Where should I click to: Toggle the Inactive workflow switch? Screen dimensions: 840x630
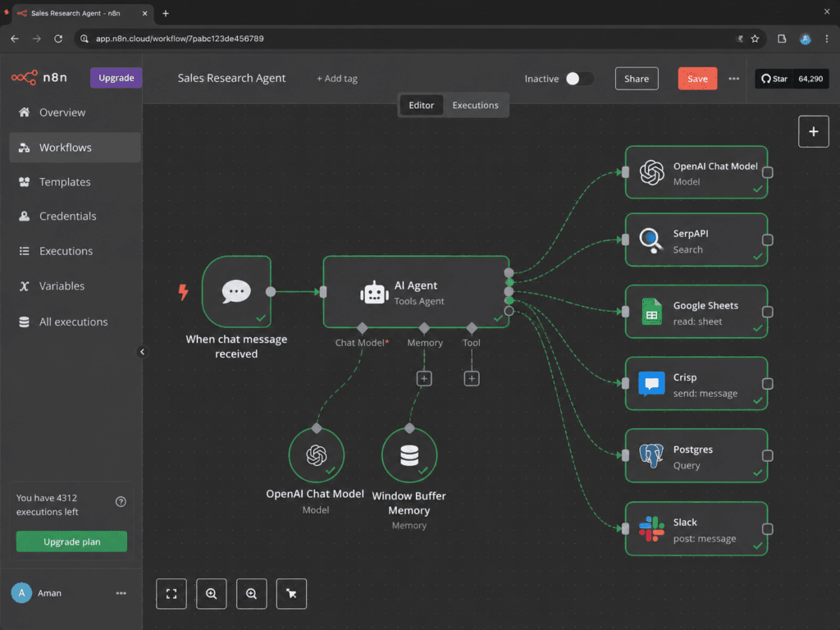[579, 79]
